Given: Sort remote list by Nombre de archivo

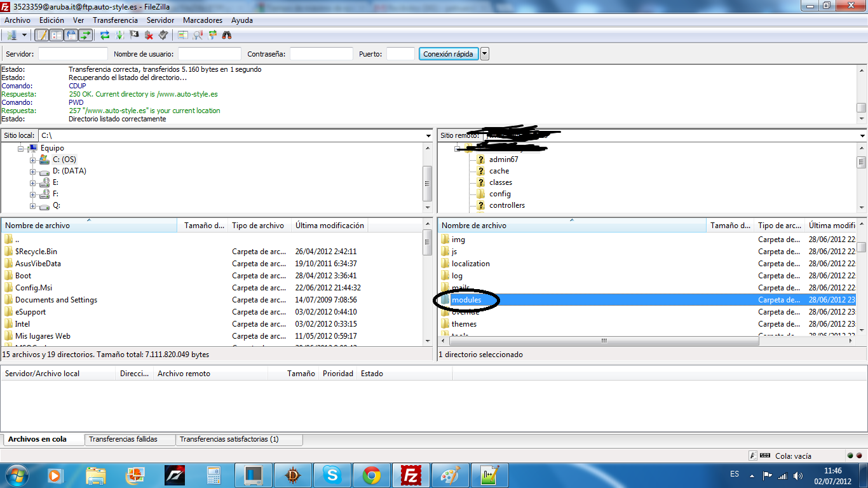Looking at the screenshot, I should (x=572, y=226).
